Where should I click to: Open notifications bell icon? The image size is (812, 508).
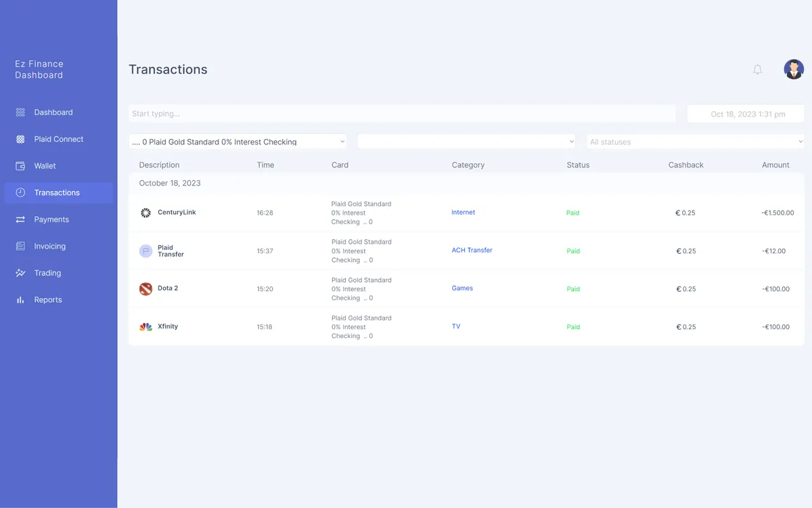(x=757, y=69)
